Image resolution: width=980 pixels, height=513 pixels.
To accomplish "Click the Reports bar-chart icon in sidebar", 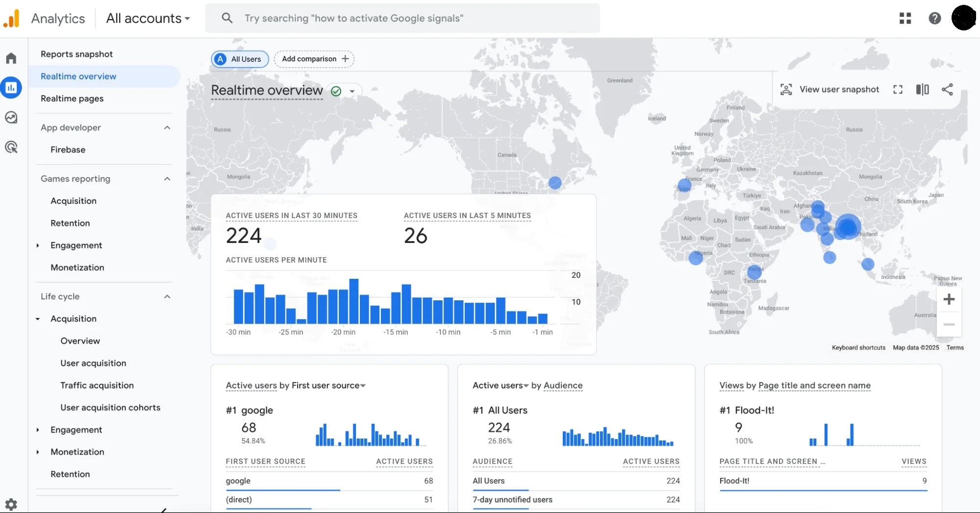I will [11, 87].
